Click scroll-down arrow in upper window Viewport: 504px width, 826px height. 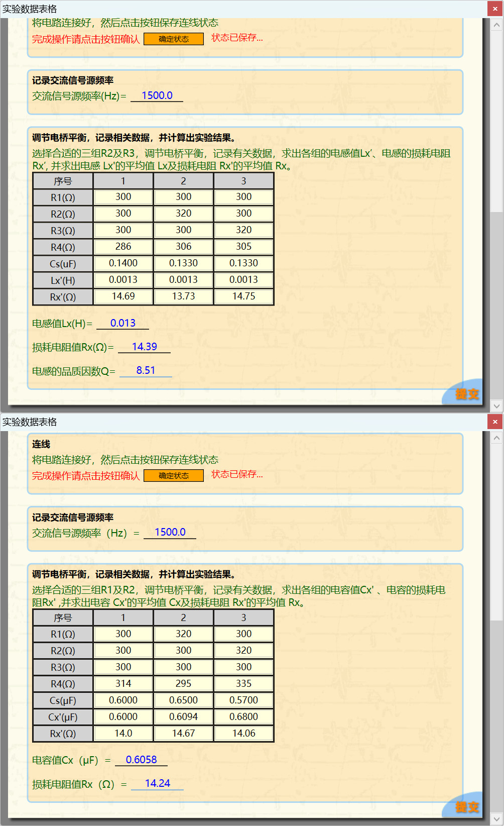[496, 405]
